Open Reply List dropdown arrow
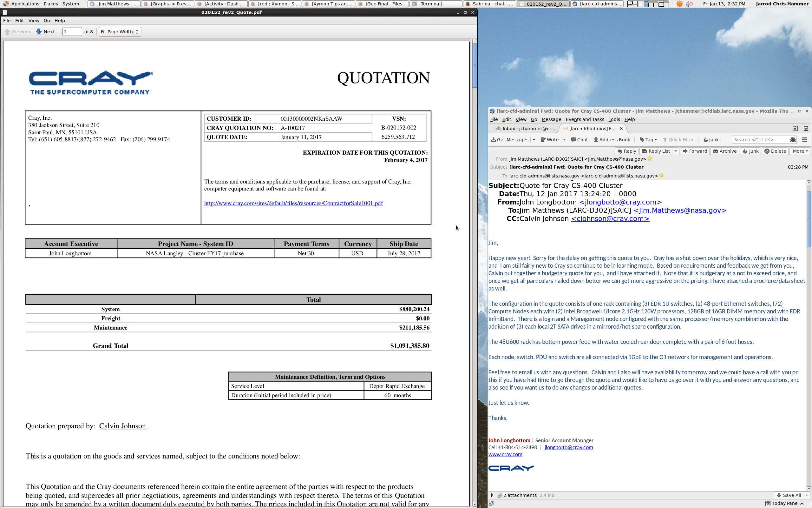This screenshot has height=508, width=812. pos(675,151)
